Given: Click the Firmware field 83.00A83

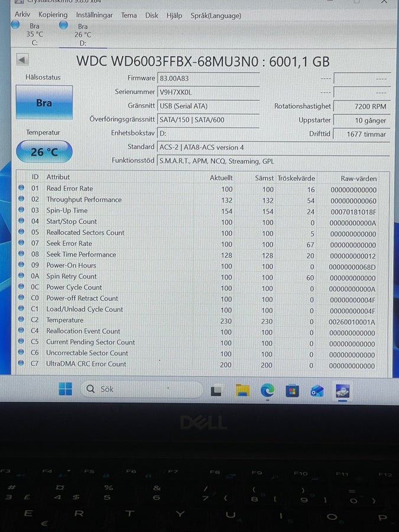Looking at the screenshot, I should [208, 79].
